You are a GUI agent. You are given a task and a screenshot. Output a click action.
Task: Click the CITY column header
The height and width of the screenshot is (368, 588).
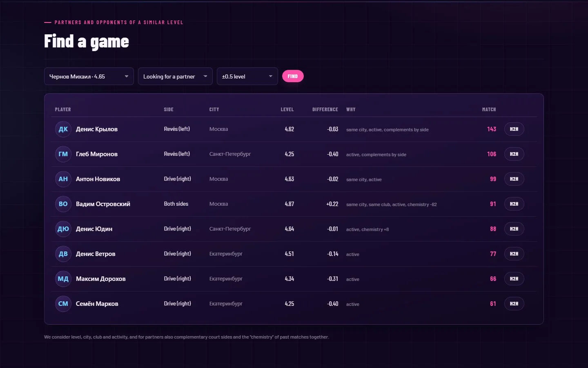point(214,110)
